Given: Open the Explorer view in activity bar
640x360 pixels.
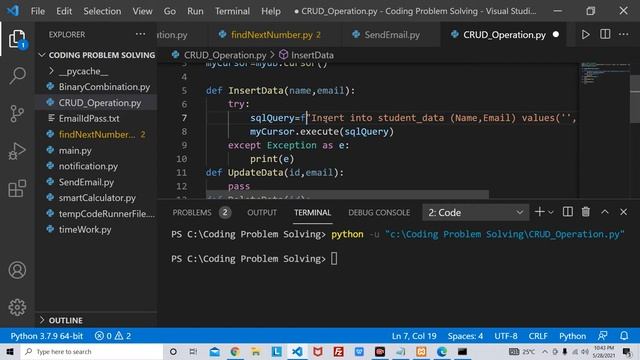Looking at the screenshot, I should (17, 39).
